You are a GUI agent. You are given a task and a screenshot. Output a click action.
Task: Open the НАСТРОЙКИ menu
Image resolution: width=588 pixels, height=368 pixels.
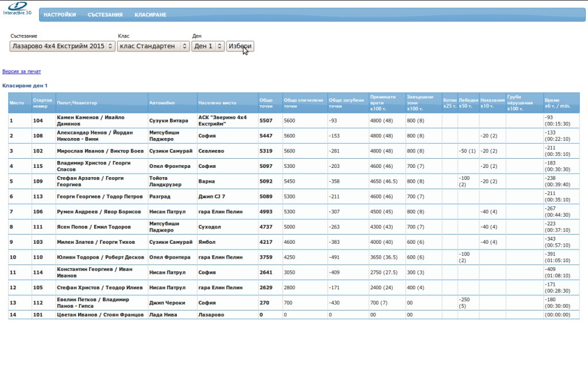tap(60, 15)
